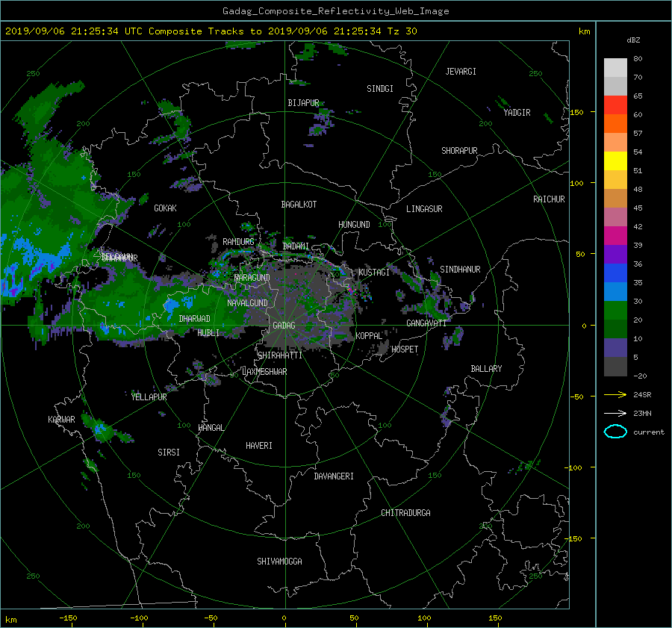This screenshot has width=672, height=628.
Task: Click the HUNGUND city label
Action: point(354,225)
